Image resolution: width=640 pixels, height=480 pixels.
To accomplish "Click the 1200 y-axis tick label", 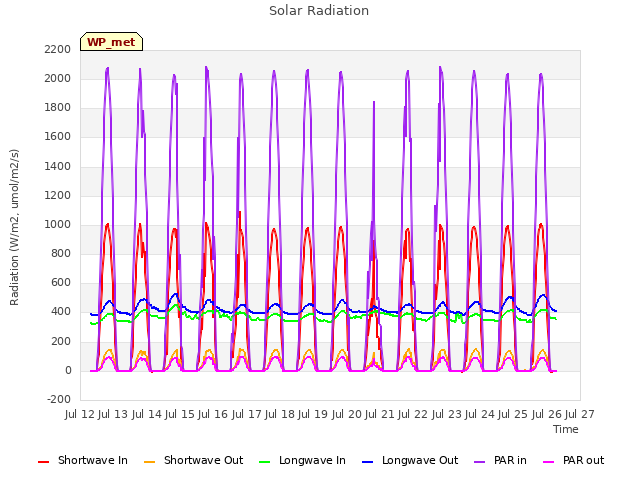I will [x=58, y=196].
